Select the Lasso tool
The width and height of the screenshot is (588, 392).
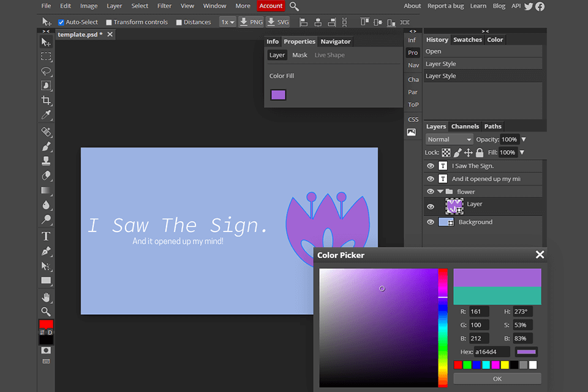tap(46, 71)
